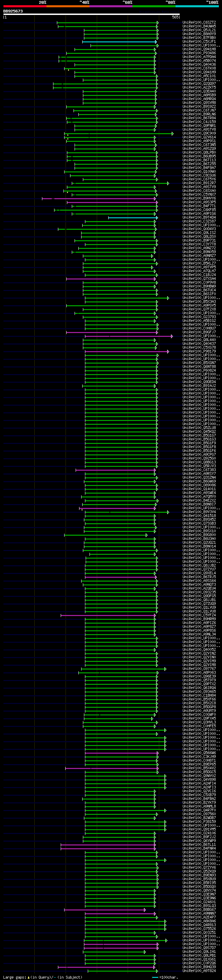222x980 pixels.
Task: Open hit UniRef100_B9RLN6
Action: pos(199,114)
